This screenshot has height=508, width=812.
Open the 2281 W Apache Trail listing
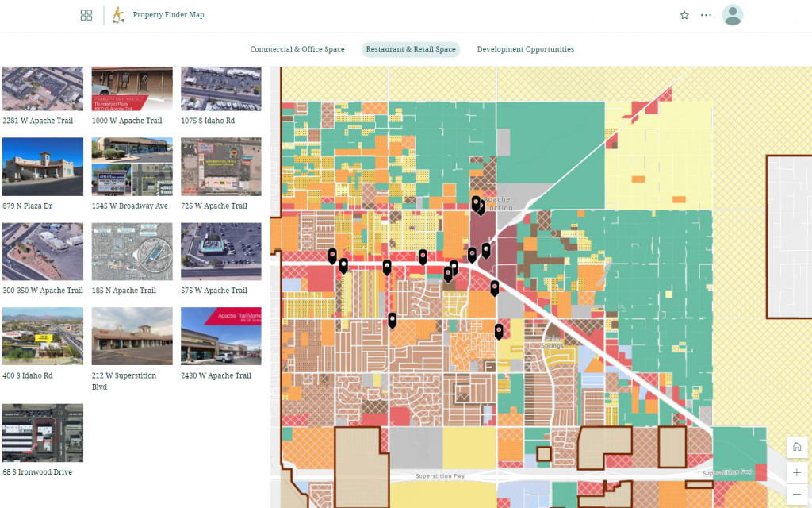pyautogui.click(x=43, y=88)
